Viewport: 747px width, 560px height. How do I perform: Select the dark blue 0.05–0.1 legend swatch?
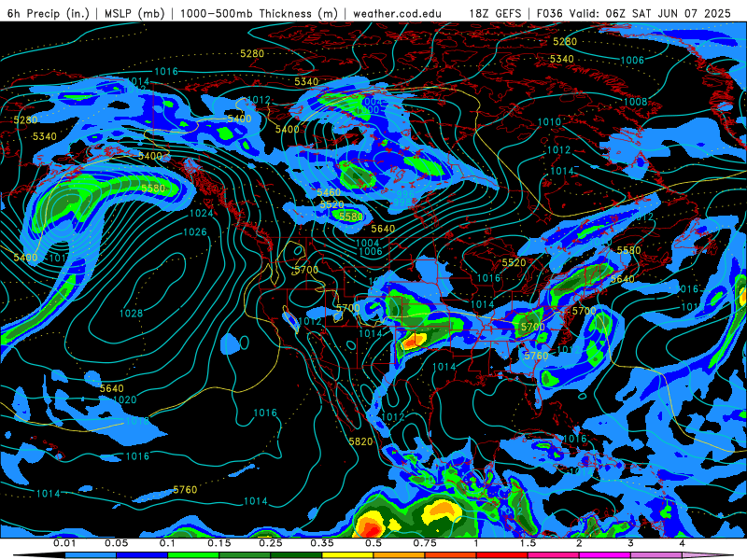pos(142,555)
